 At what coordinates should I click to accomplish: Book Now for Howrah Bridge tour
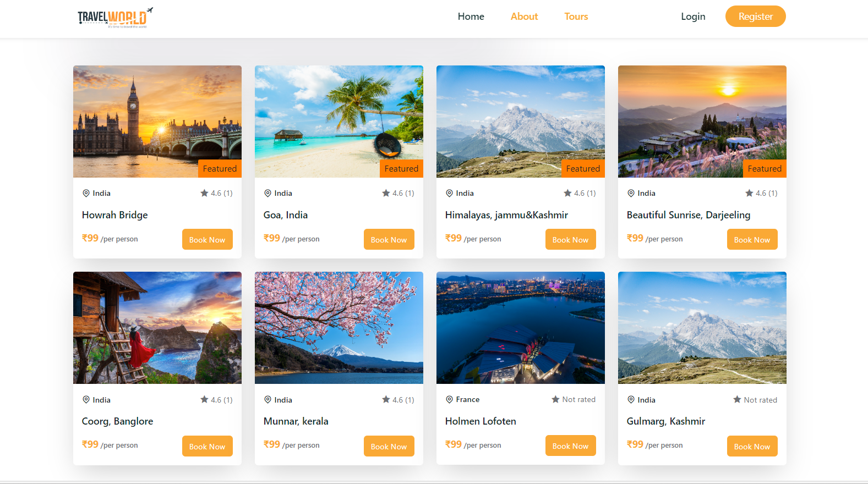pyautogui.click(x=207, y=240)
